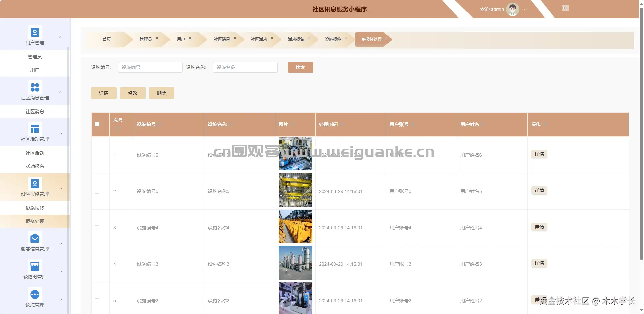Image resolution: width=644 pixels, height=314 pixels.
Task: Close the 社区活动 tab
Action: click(272, 38)
